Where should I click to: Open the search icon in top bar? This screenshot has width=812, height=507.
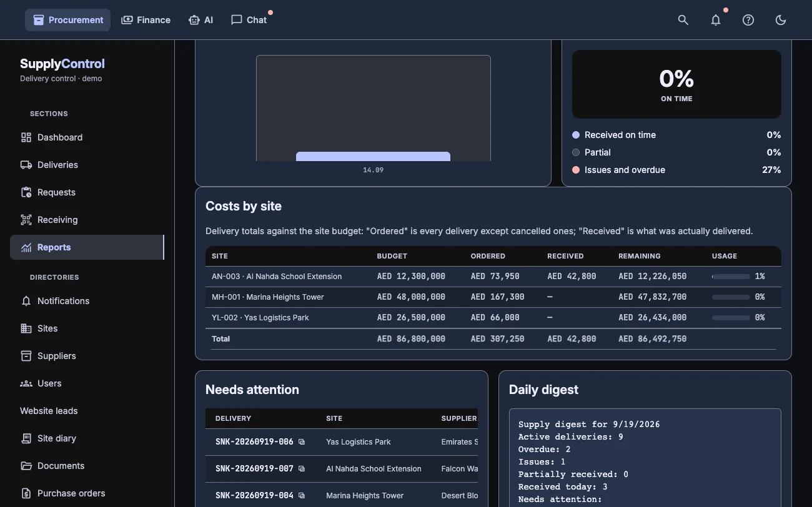[683, 20]
